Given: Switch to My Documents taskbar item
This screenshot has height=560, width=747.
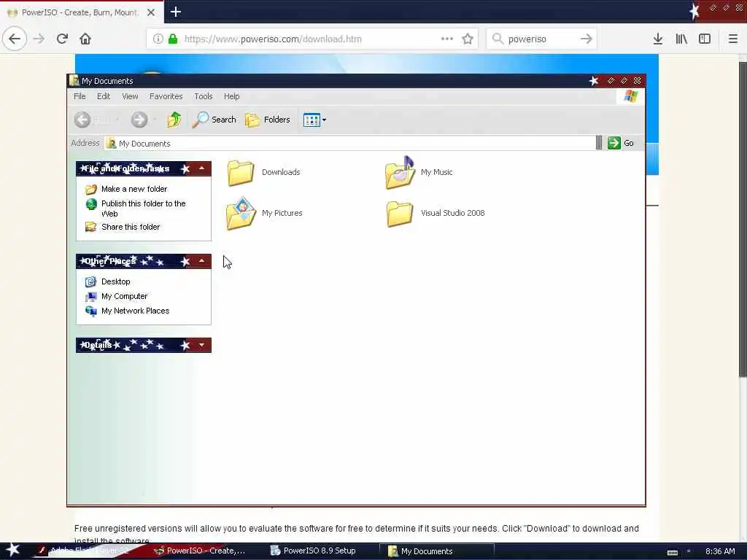Looking at the screenshot, I should point(436,551).
